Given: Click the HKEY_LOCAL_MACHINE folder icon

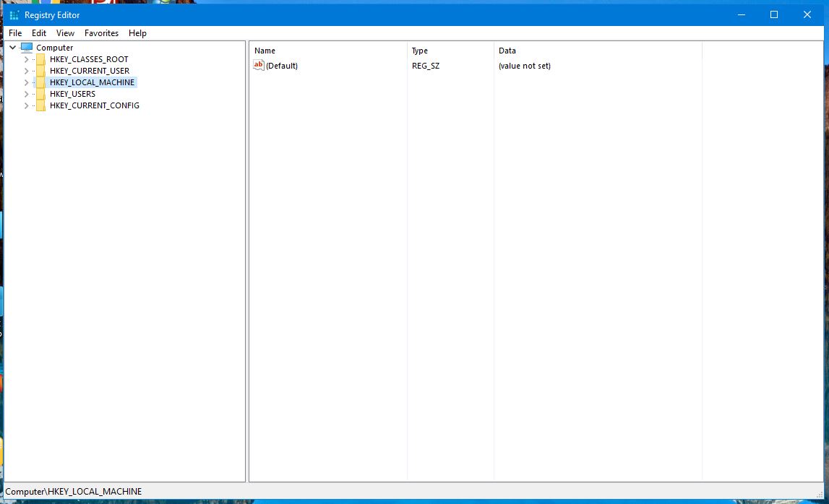Looking at the screenshot, I should click(40, 82).
